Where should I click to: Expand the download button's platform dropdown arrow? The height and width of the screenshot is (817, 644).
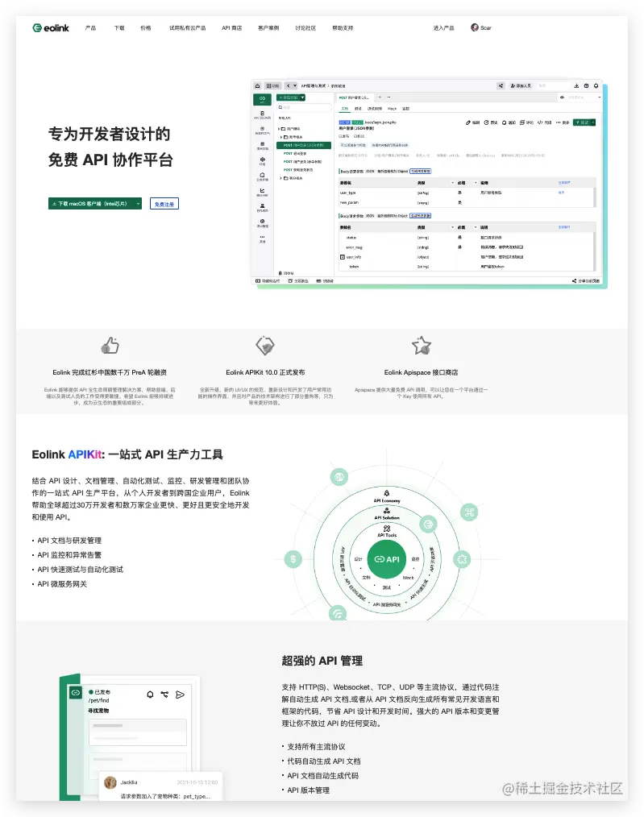coord(138,204)
